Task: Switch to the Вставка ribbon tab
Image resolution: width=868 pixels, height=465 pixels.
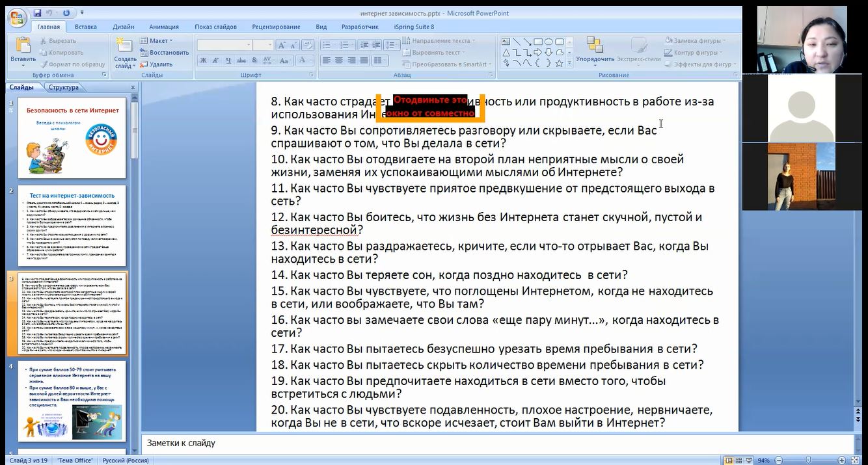Action: [85, 27]
